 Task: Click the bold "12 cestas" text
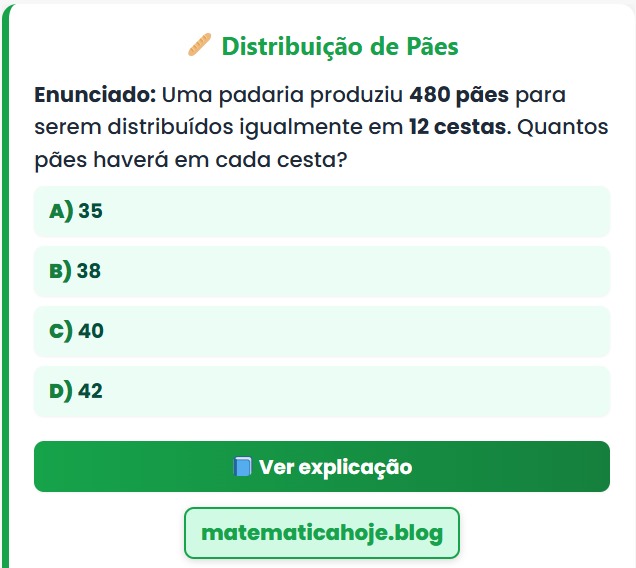[457, 128]
